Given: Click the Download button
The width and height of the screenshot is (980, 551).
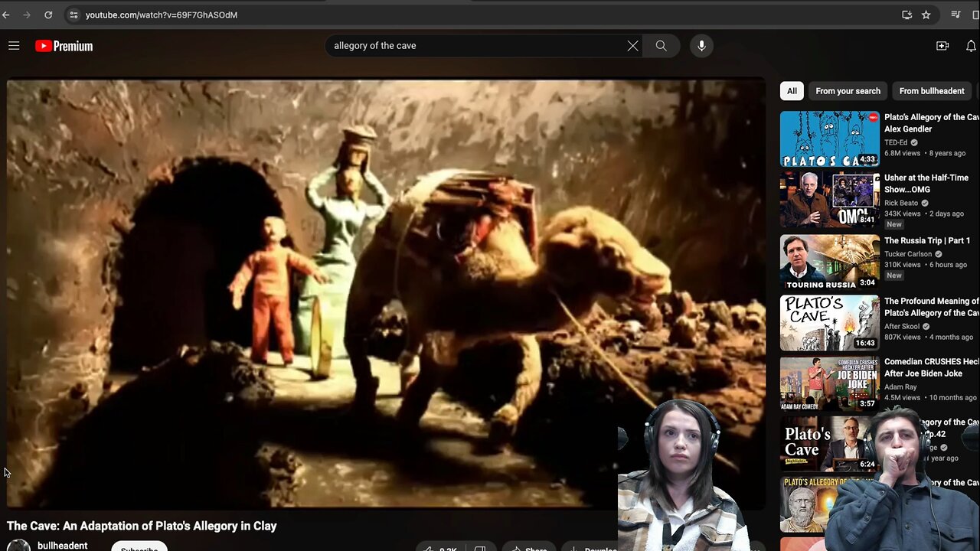Looking at the screenshot, I should [592, 548].
